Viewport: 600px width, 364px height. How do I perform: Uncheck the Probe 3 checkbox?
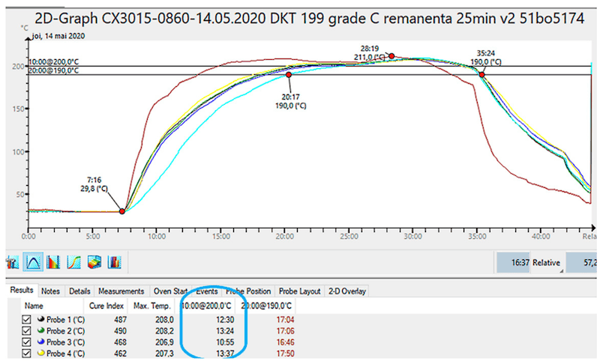26,342
